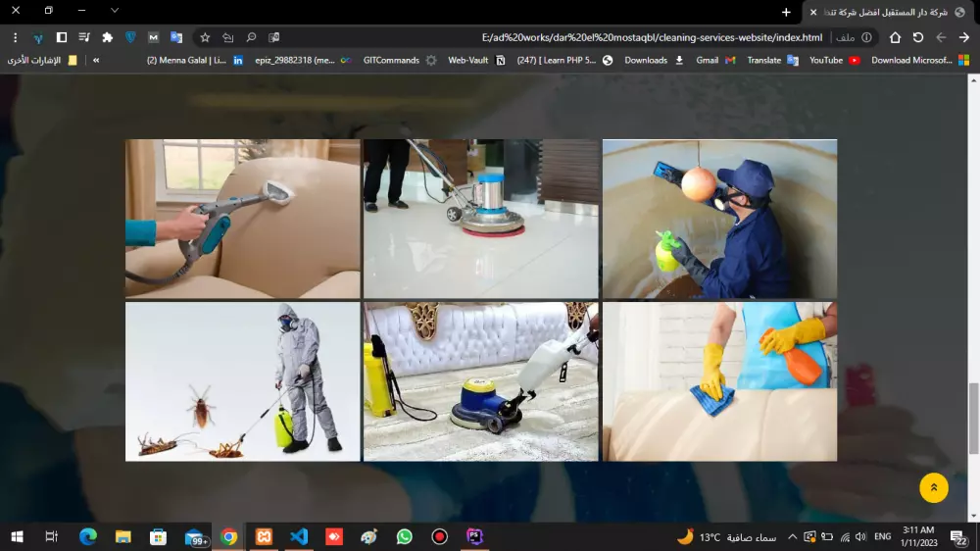Image resolution: width=980 pixels, height=551 pixels.
Task: Navigate back with the left arrow
Action: 941,37
